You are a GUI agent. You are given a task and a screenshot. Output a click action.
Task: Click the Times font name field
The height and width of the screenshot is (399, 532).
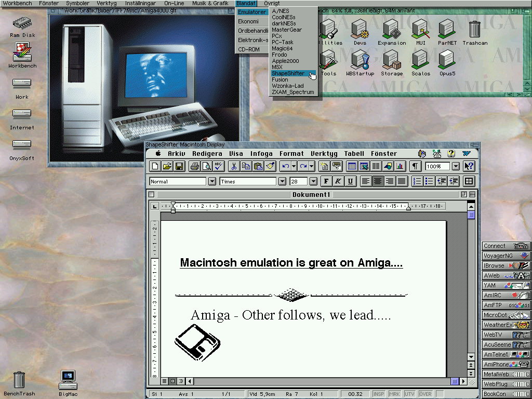248,181
